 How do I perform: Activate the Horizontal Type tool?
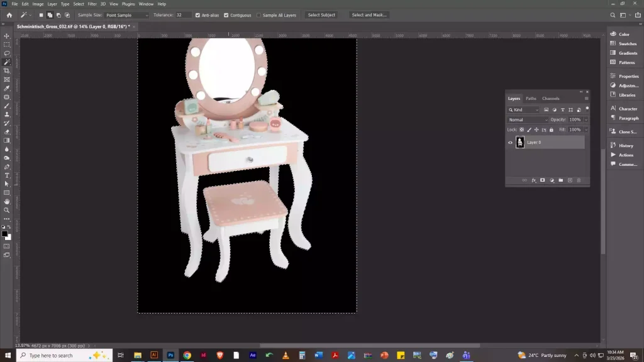pos(7,175)
